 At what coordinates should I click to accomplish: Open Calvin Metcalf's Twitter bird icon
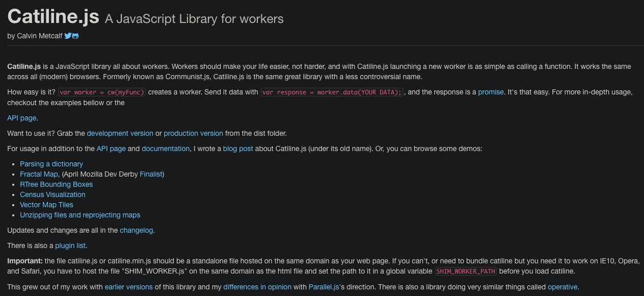[68, 36]
